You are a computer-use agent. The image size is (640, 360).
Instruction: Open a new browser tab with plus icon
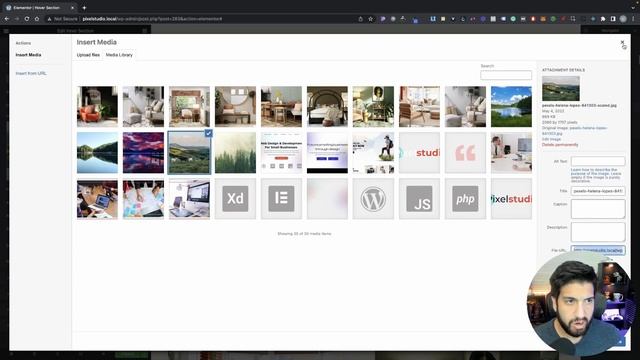(x=84, y=8)
